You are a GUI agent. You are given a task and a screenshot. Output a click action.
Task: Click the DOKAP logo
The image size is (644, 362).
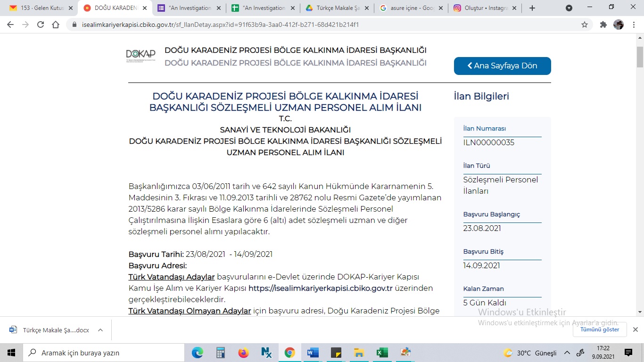(140, 56)
